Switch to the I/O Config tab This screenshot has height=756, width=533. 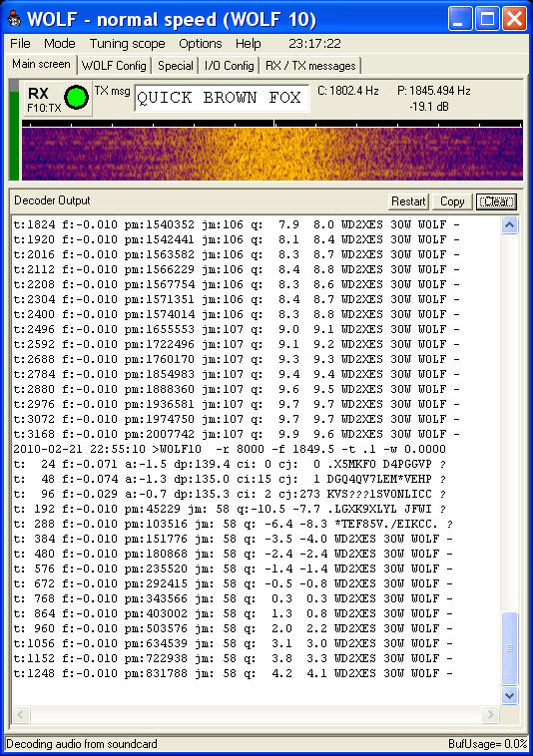[x=230, y=66]
